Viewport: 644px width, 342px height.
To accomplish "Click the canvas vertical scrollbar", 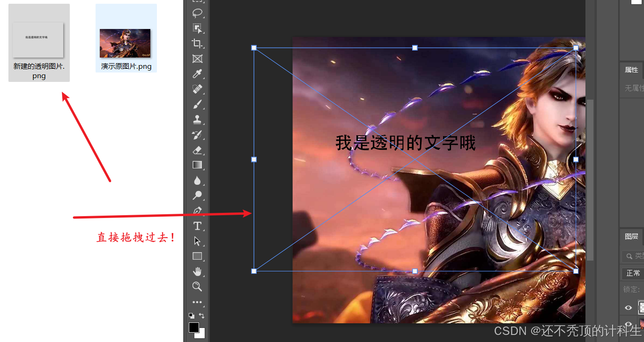I will 591,180.
